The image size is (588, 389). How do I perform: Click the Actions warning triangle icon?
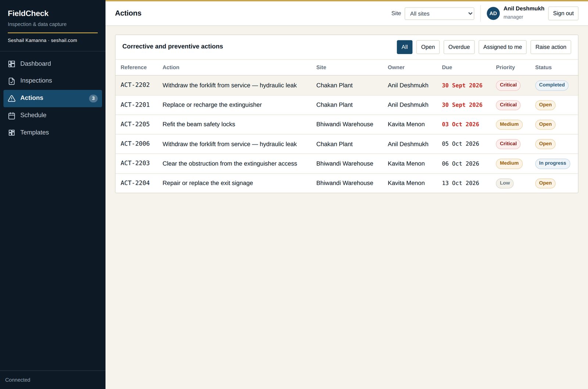coord(12,98)
